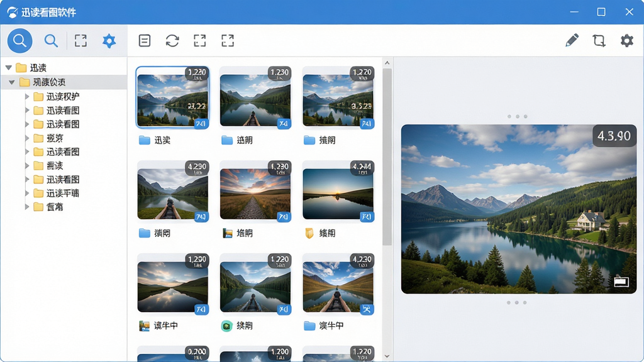Select the highlighted folder row under 迅读
The width and height of the screenshot is (644, 362).
[64, 82]
